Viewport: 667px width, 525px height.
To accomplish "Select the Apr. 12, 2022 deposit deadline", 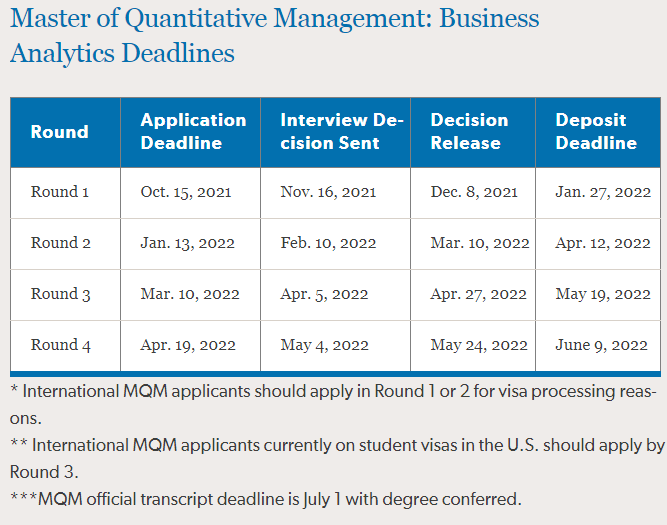I will 603,243.
